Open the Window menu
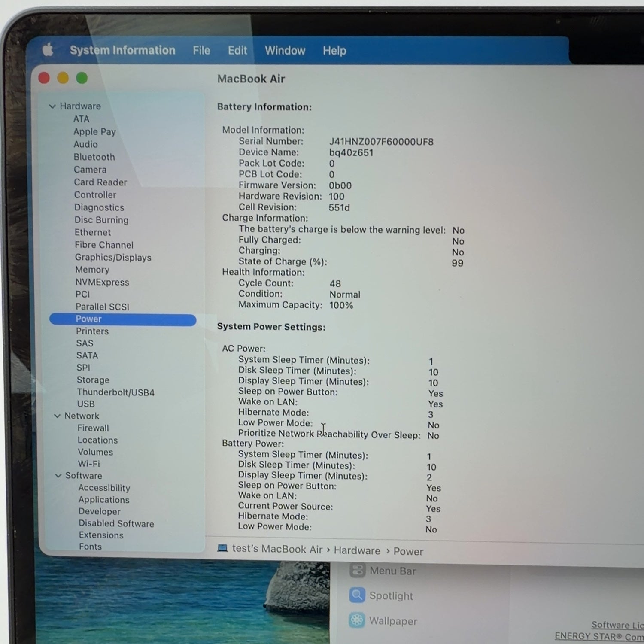644x644 pixels. [285, 51]
